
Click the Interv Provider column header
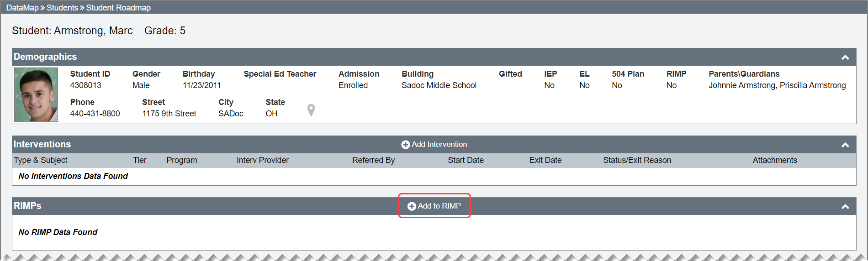(x=263, y=160)
